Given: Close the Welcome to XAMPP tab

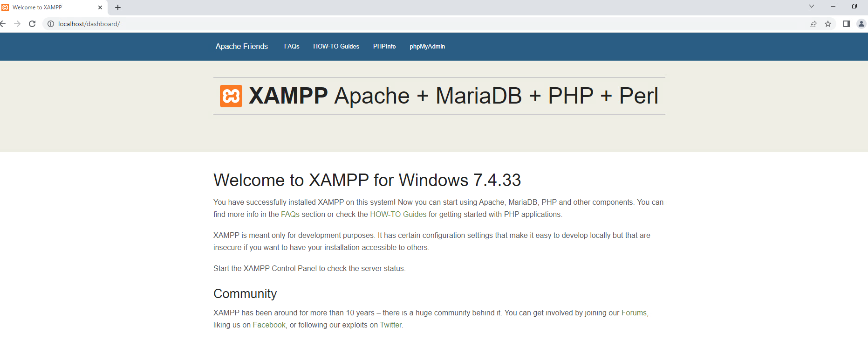Looking at the screenshot, I should tap(100, 7).
